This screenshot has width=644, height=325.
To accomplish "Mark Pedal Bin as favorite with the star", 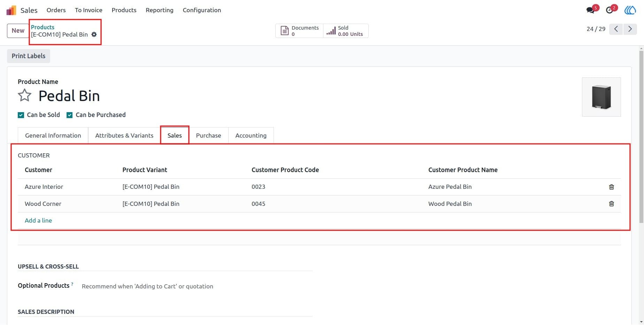I will pyautogui.click(x=25, y=95).
